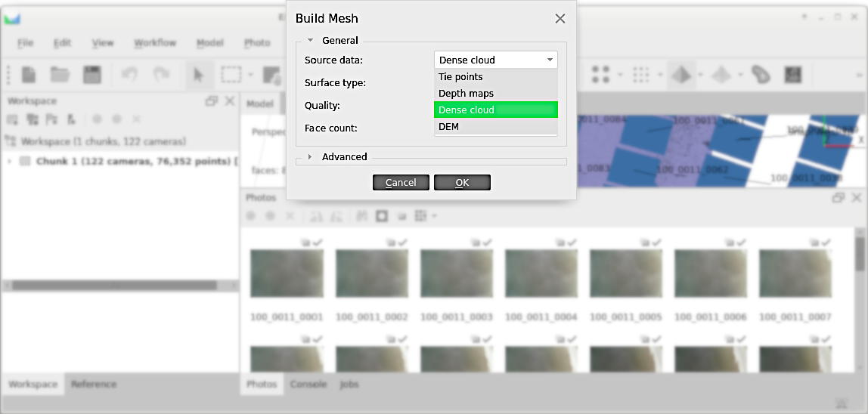This screenshot has width=868, height=414.
Task: Open the tie points view mode dropdown arrow
Action: click(621, 74)
